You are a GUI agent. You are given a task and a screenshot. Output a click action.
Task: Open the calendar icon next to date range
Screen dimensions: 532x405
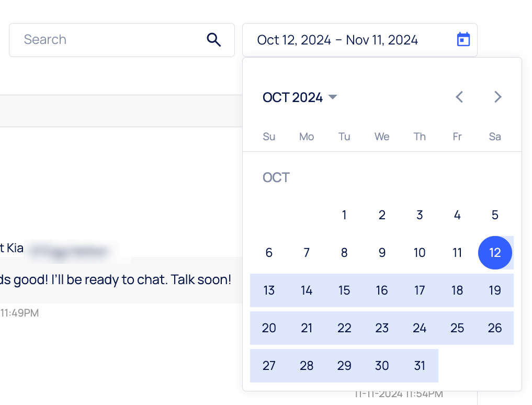coord(463,39)
